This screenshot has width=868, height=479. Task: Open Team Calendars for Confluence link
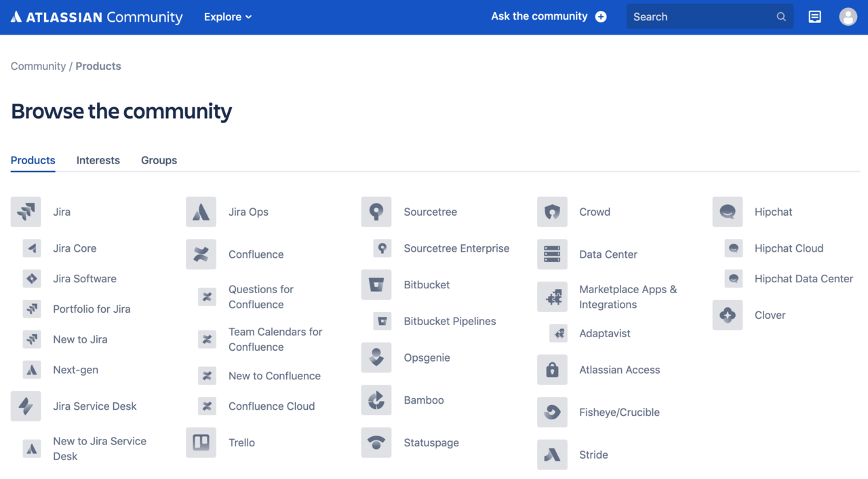pyautogui.click(x=275, y=339)
